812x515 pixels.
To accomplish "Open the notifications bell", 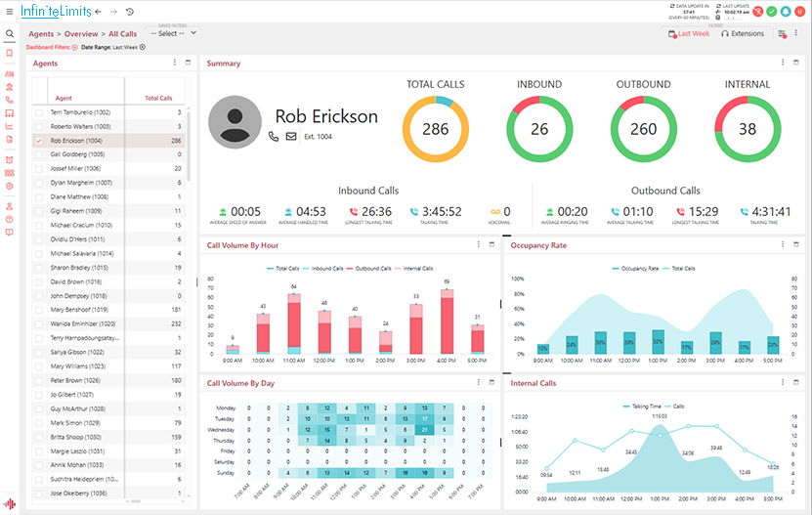I will pyautogui.click(x=786, y=12).
